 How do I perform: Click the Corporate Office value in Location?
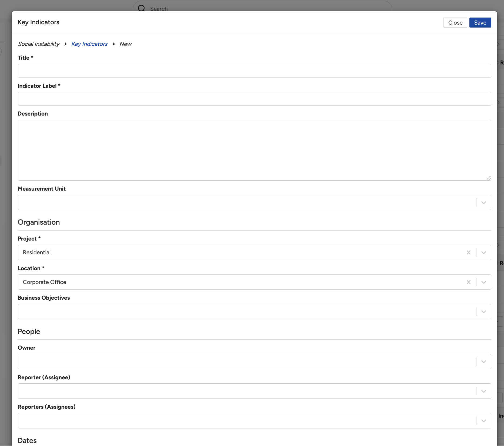tap(45, 282)
